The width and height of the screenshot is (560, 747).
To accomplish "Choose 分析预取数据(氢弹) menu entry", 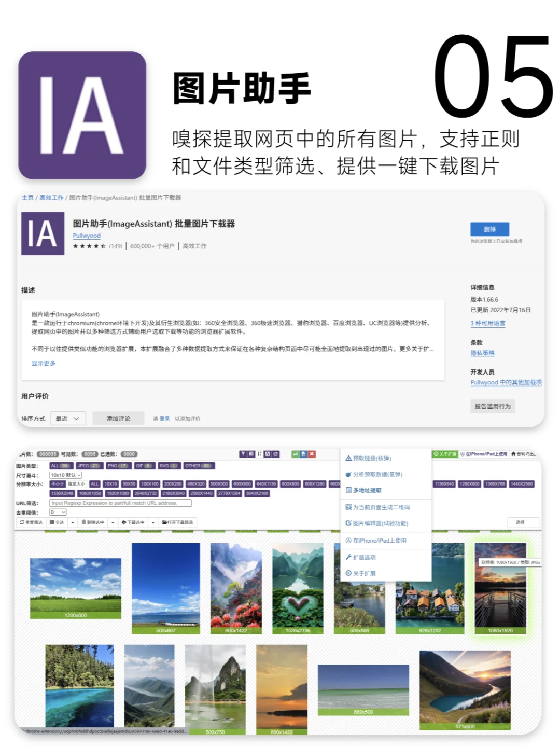I will point(386,474).
